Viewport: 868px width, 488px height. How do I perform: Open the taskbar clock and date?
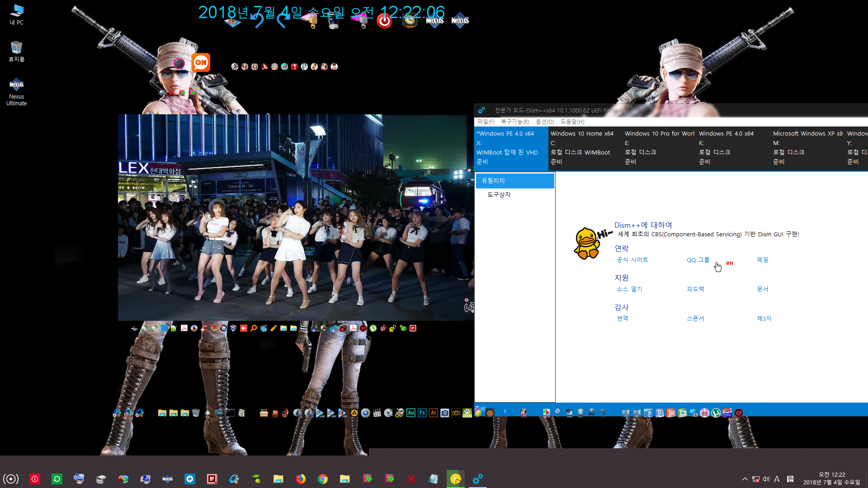coord(831,479)
